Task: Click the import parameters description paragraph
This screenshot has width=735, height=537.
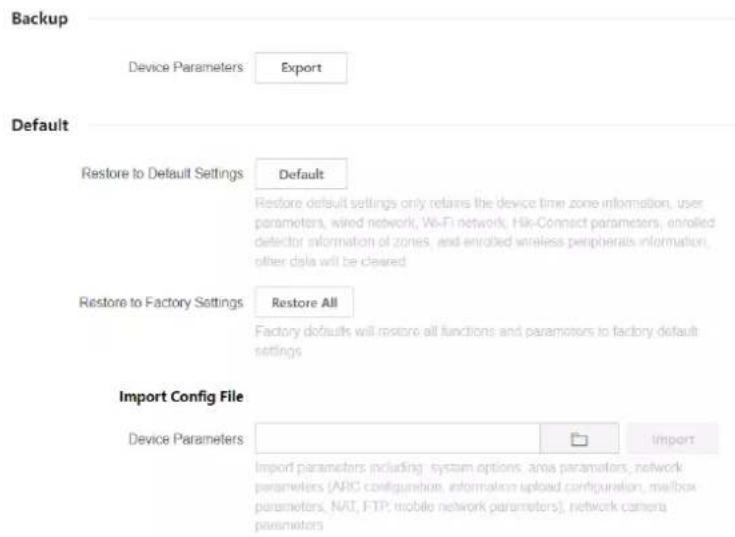Action: 475,496
